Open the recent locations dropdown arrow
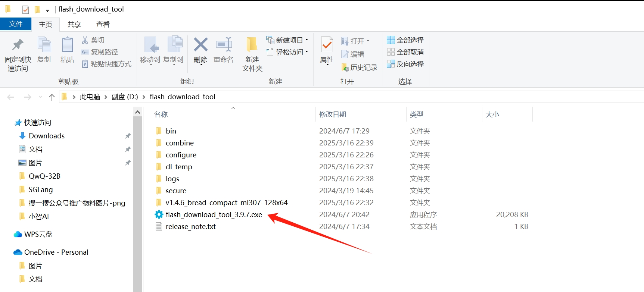The width and height of the screenshot is (644, 292). [x=40, y=97]
